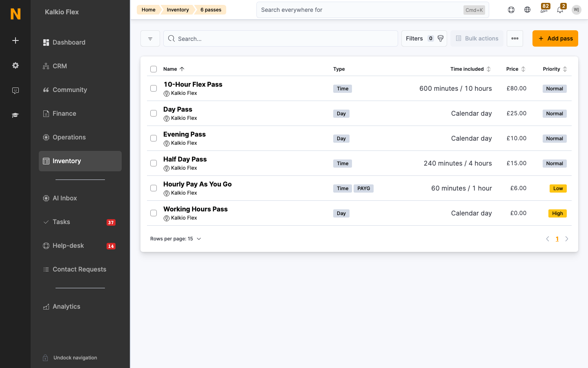Open the graduation cap learning icon

tap(16, 115)
